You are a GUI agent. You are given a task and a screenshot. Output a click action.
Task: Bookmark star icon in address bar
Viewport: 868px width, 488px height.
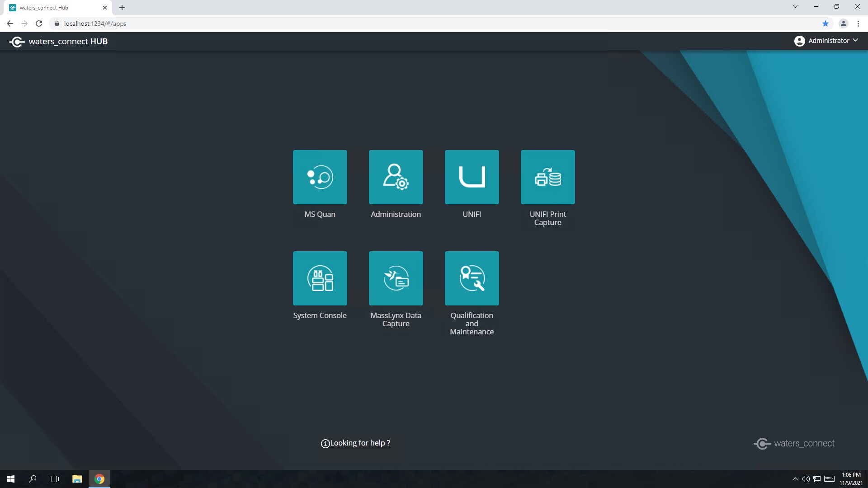click(825, 23)
